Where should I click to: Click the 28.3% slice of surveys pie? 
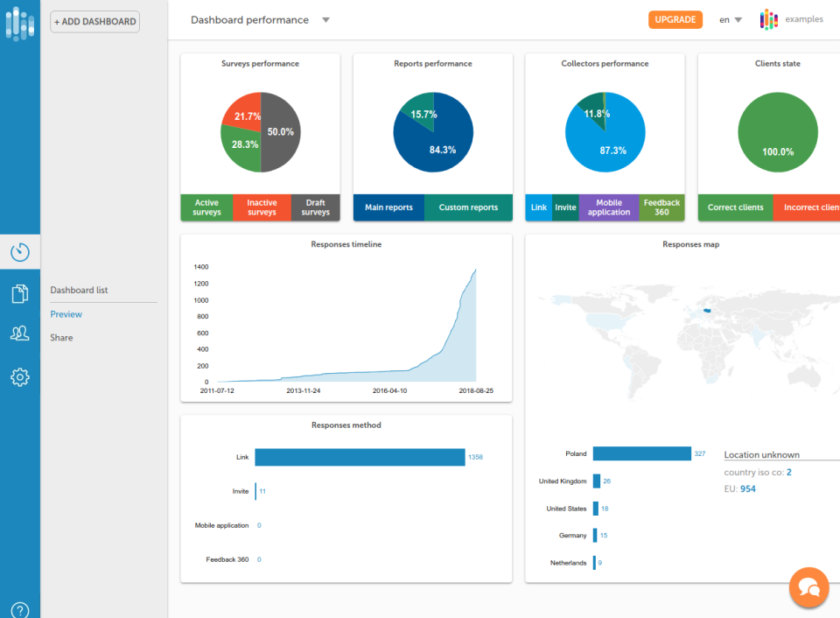tap(242, 147)
